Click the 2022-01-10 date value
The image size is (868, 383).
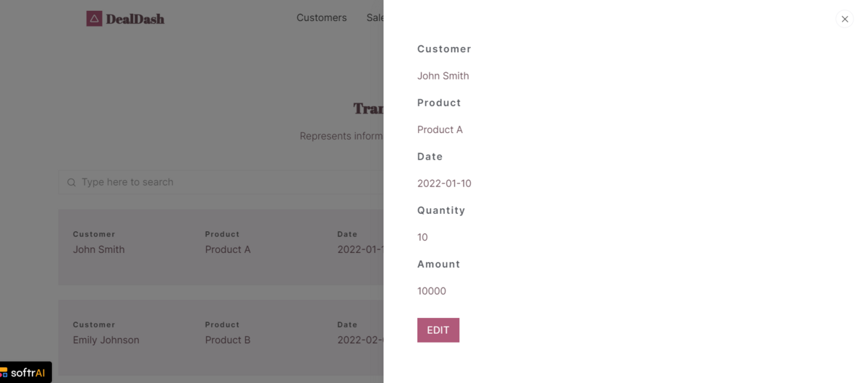444,184
